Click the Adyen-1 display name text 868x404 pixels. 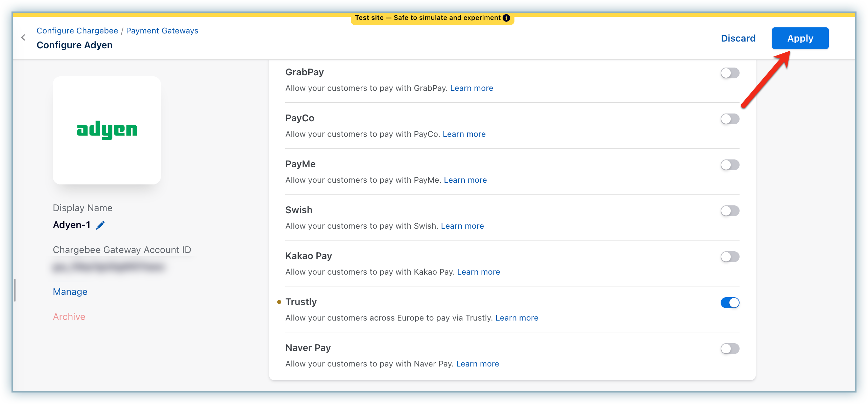pos(72,225)
